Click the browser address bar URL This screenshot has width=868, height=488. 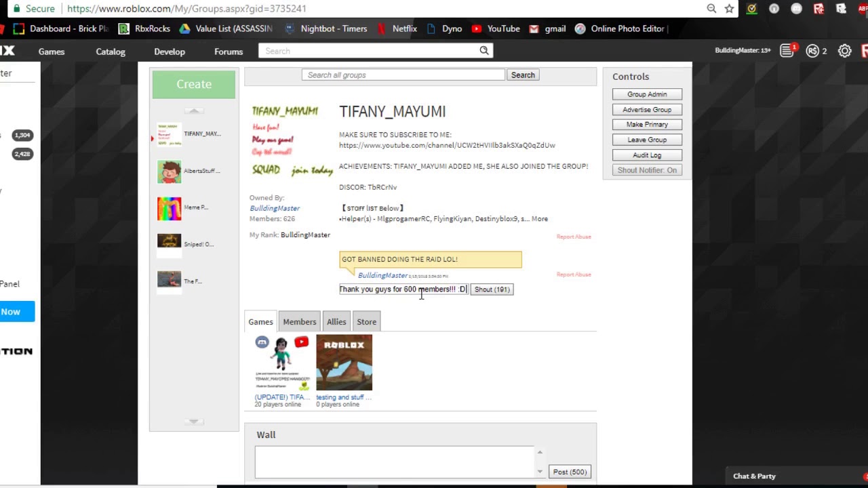186,9
